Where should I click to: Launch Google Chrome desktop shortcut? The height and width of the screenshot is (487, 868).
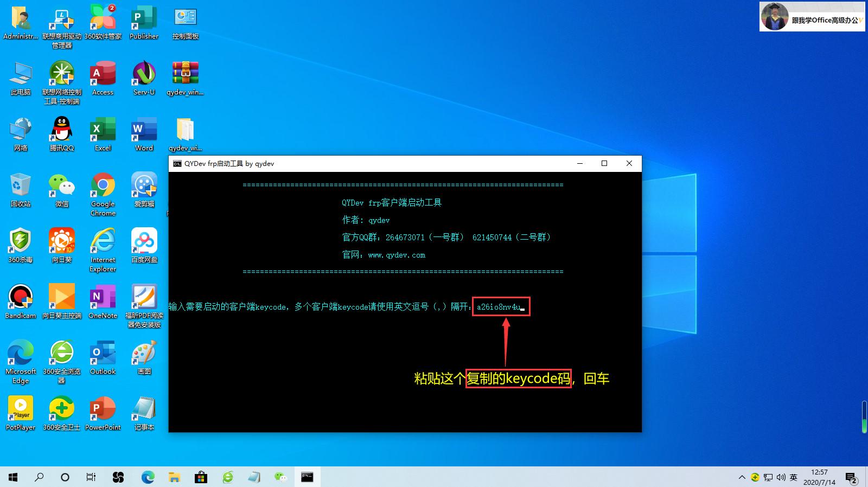pyautogui.click(x=103, y=195)
